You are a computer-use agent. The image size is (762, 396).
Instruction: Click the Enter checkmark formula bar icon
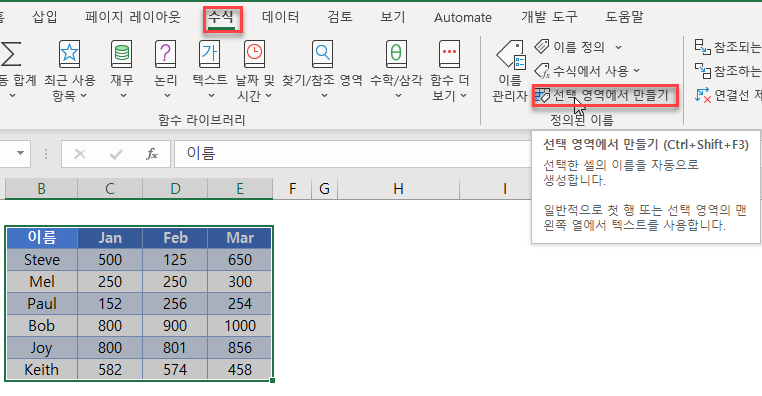point(116,154)
